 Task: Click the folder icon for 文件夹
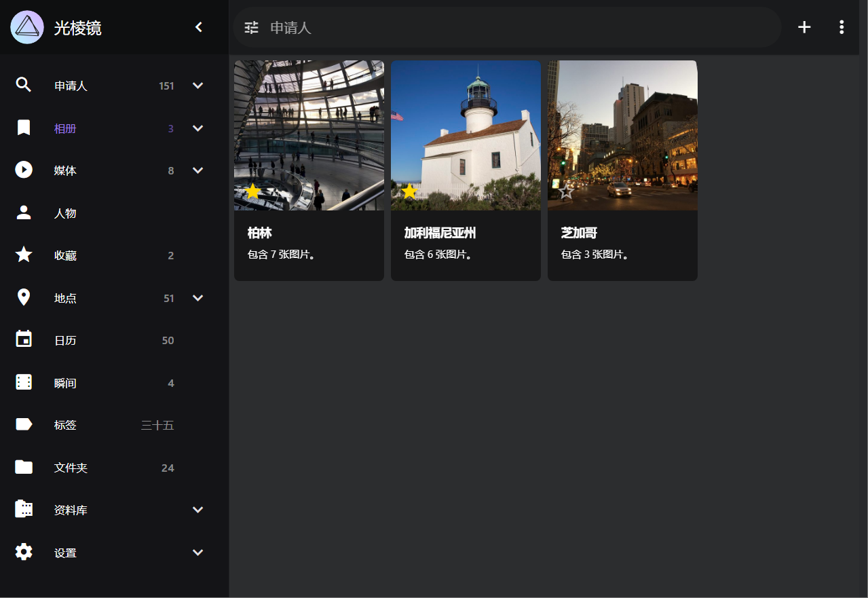pyautogui.click(x=24, y=468)
